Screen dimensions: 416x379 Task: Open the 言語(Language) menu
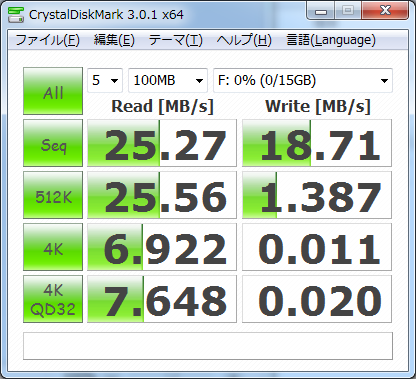point(331,40)
